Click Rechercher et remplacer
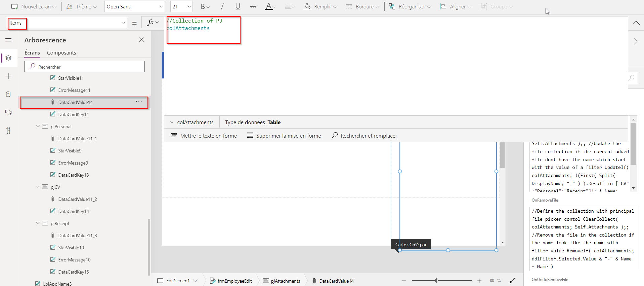Viewport: 644px width, 286px height. (x=364, y=136)
